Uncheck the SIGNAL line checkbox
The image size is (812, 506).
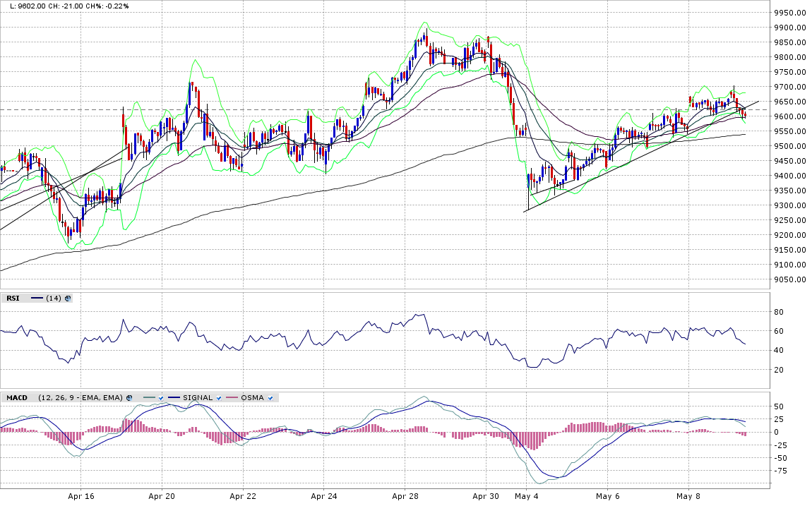pos(219,398)
